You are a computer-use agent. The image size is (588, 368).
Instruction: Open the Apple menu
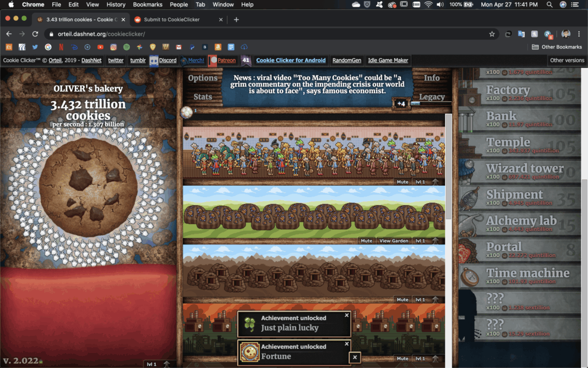[11, 5]
